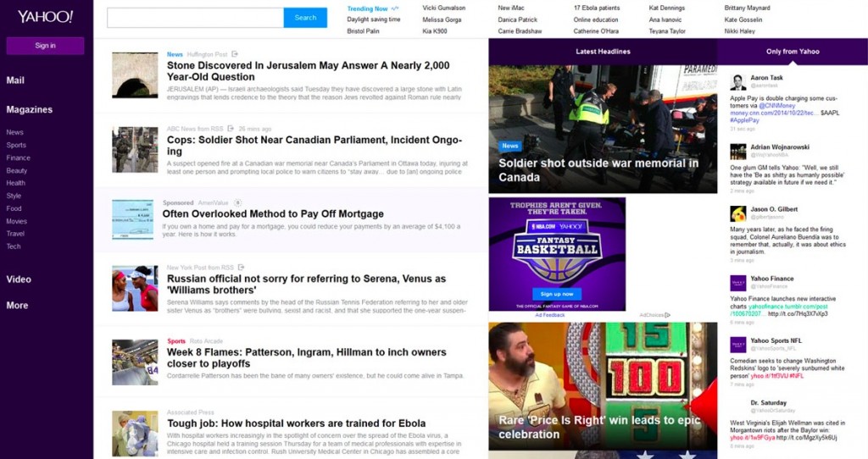The image size is (868, 459).
Task: Click the Trending Now label
Action: (367, 8)
